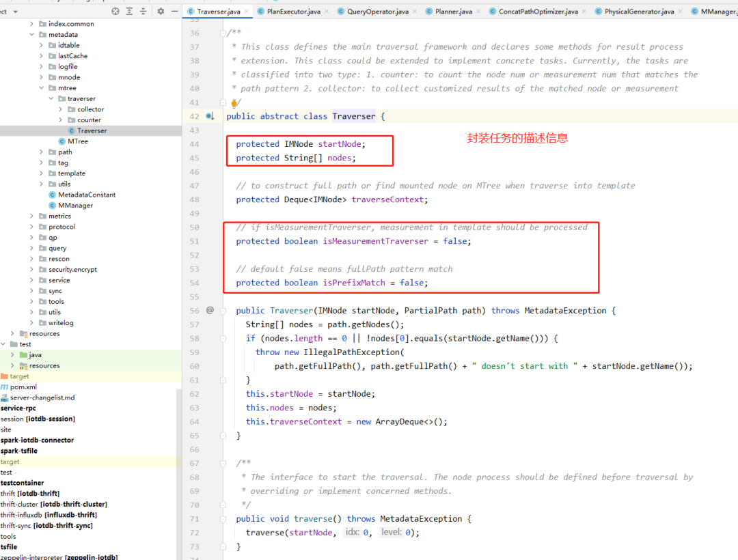Select the template folder in tree

coord(72,173)
